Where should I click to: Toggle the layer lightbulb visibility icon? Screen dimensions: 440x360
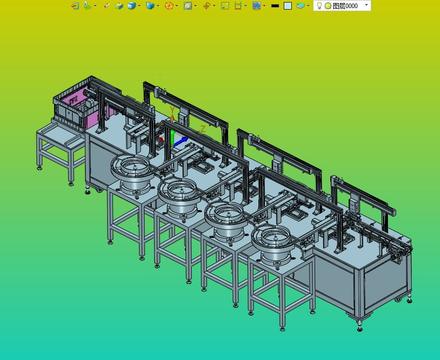pyautogui.click(x=319, y=6)
